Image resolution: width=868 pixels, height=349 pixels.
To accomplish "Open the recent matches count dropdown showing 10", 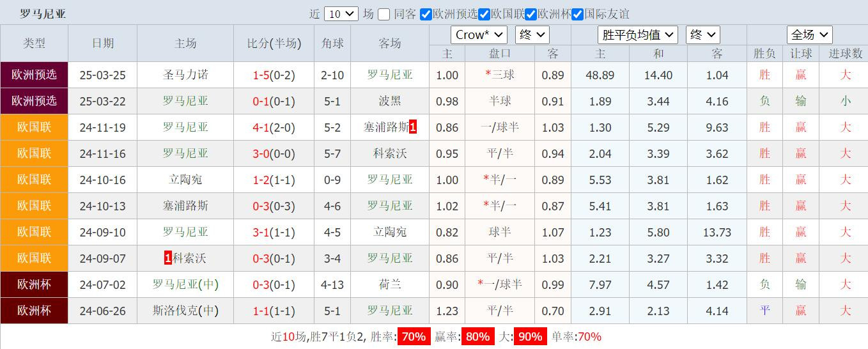I will click(x=341, y=14).
